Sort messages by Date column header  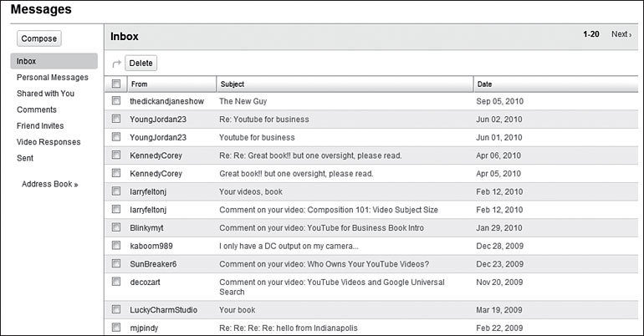click(x=484, y=84)
